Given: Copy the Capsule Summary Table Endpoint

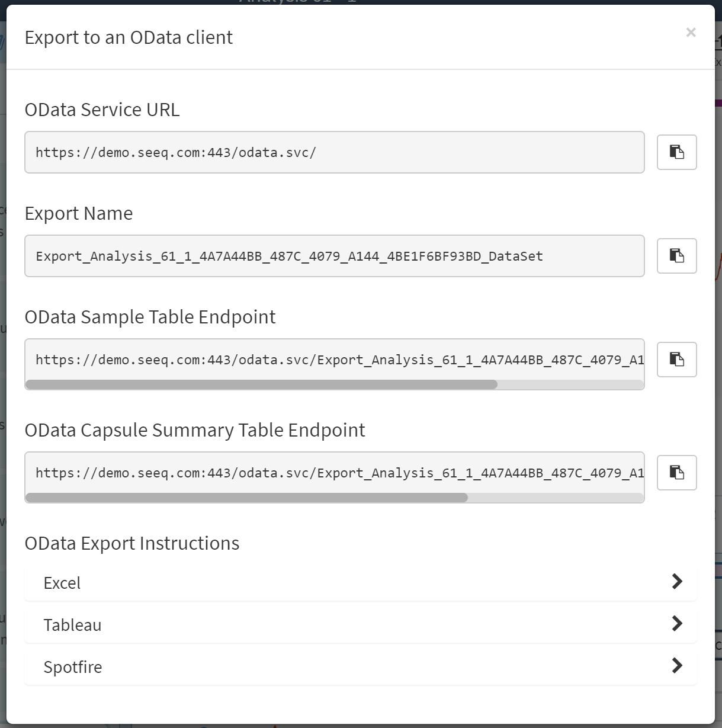Looking at the screenshot, I should click(x=676, y=473).
